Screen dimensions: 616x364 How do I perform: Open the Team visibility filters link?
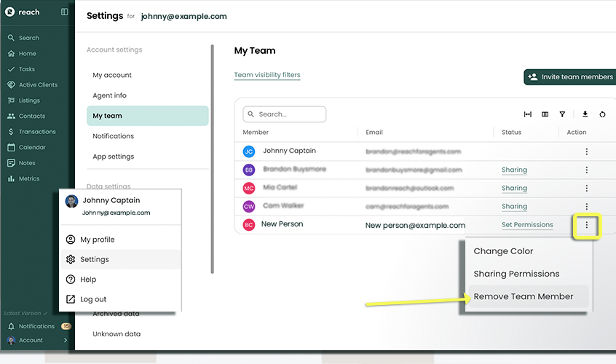click(x=266, y=75)
